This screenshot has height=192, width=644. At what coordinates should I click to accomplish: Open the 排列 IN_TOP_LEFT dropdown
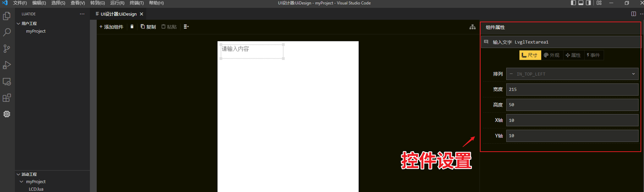click(x=572, y=74)
